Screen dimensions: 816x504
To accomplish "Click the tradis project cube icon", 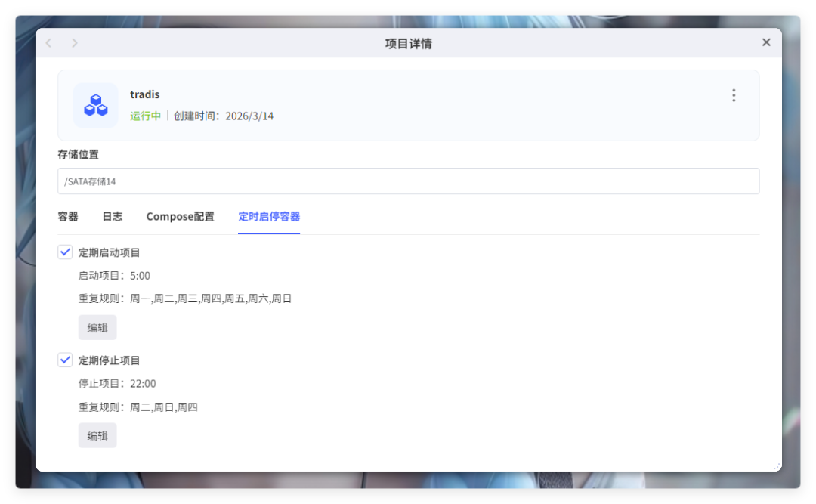I will click(96, 105).
